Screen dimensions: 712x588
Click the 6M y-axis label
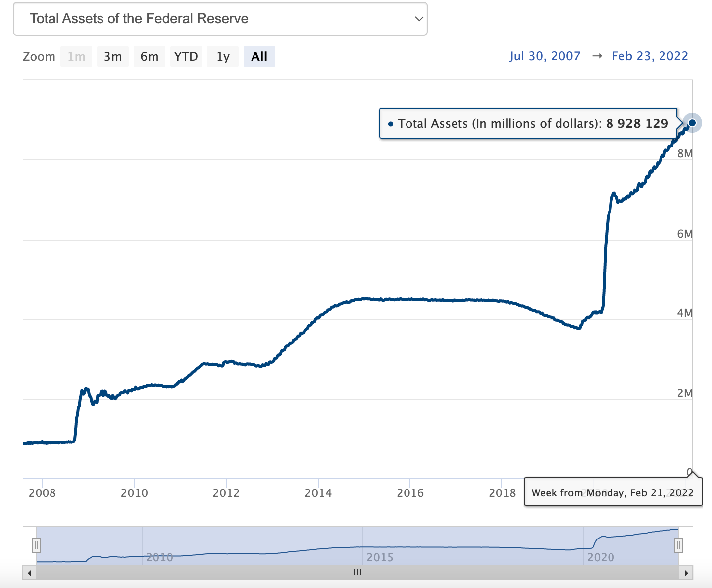click(x=685, y=234)
